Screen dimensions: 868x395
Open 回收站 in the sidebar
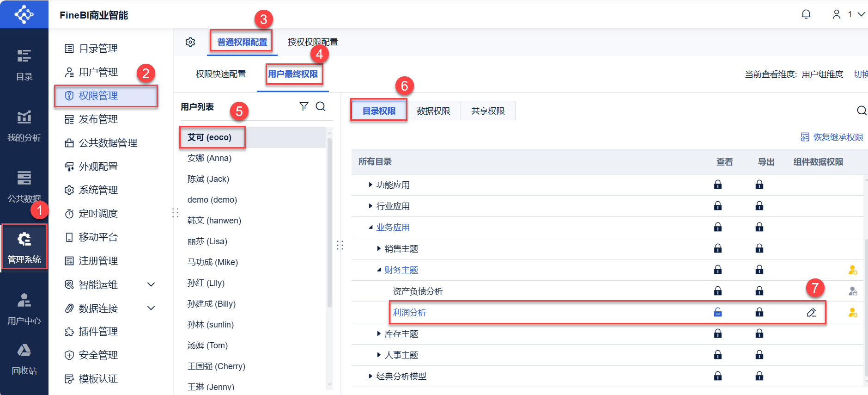point(24,359)
